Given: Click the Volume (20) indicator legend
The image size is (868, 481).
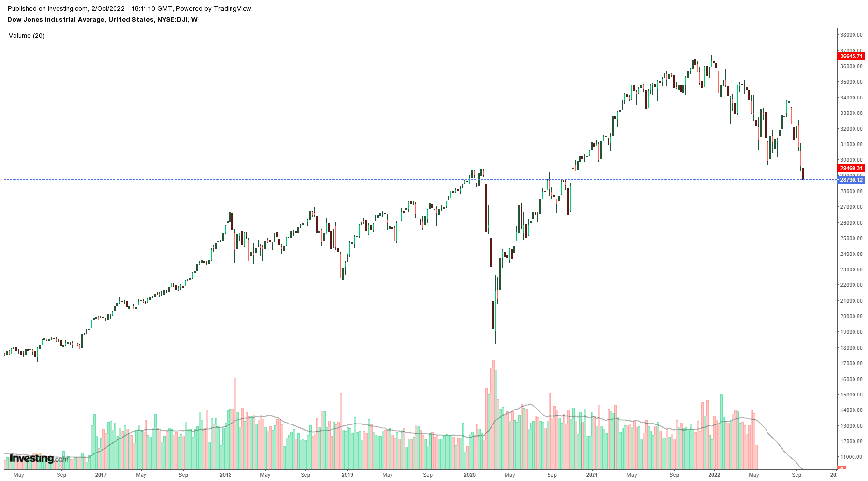Looking at the screenshot, I should click(27, 36).
